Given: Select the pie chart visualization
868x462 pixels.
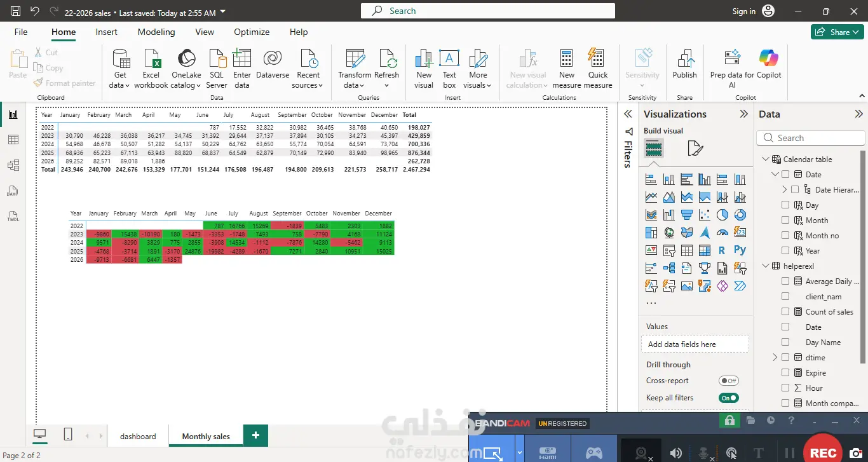Looking at the screenshot, I should (x=722, y=215).
